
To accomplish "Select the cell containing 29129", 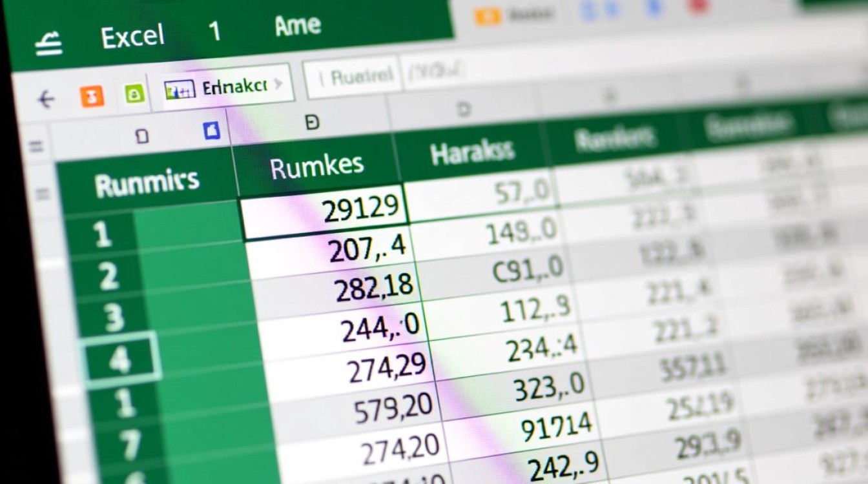I will point(325,211).
